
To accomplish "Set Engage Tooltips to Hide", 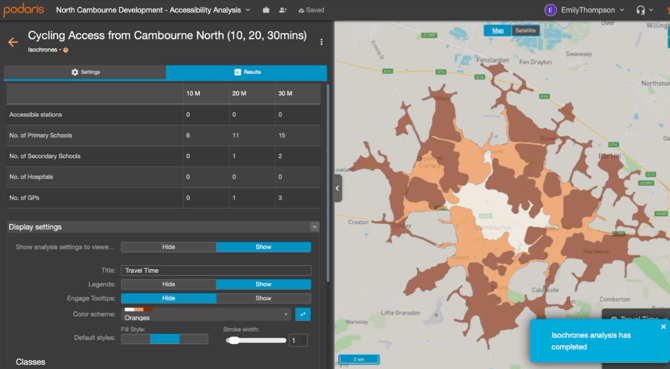I will [x=168, y=298].
